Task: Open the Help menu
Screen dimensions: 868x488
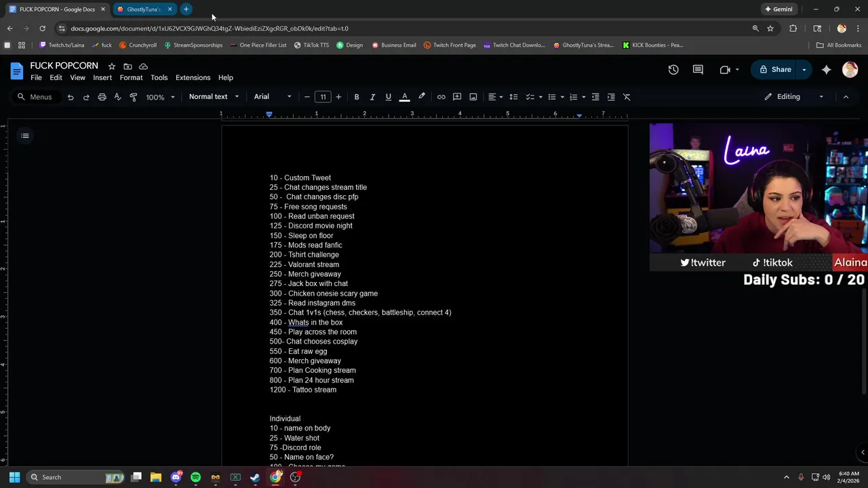Action: click(x=226, y=78)
